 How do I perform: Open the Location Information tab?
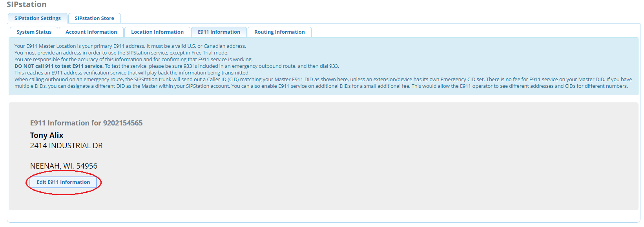click(x=157, y=32)
